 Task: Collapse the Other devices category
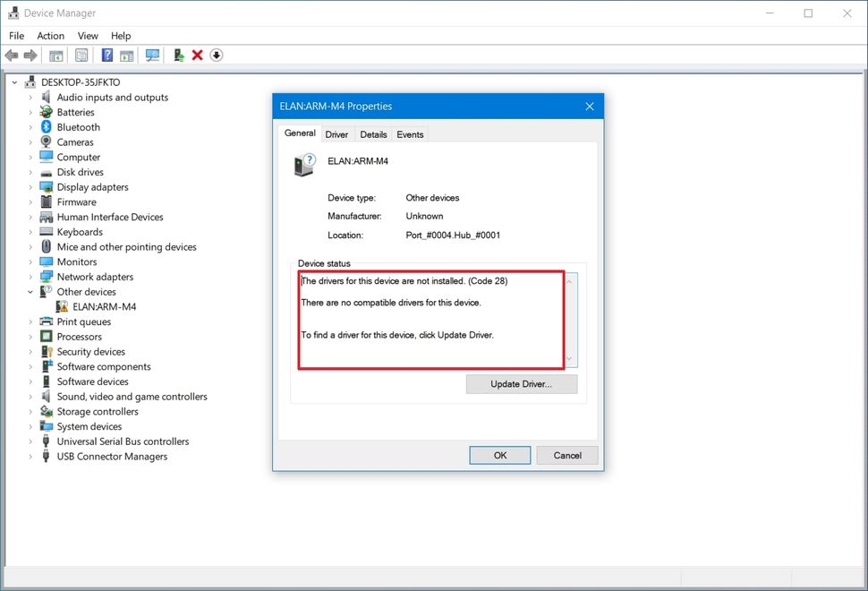(30, 291)
